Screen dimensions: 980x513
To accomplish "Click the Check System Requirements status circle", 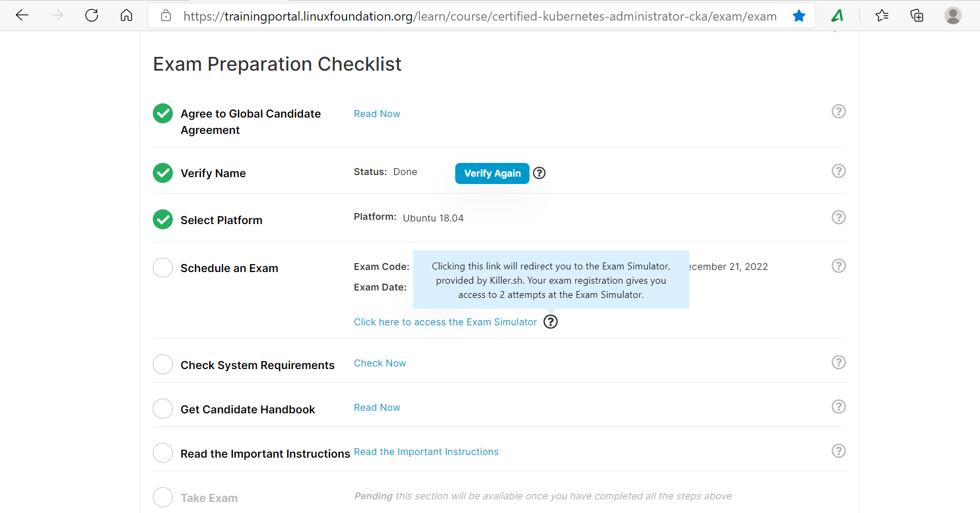I will click(x=163, y=364).
